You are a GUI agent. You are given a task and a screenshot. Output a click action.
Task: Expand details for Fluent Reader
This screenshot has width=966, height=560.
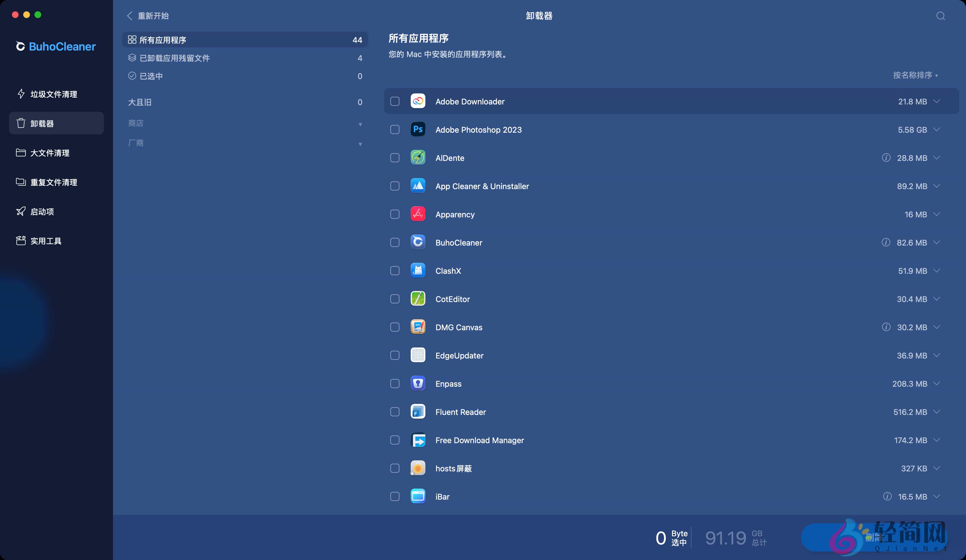(x=937, y=412)
